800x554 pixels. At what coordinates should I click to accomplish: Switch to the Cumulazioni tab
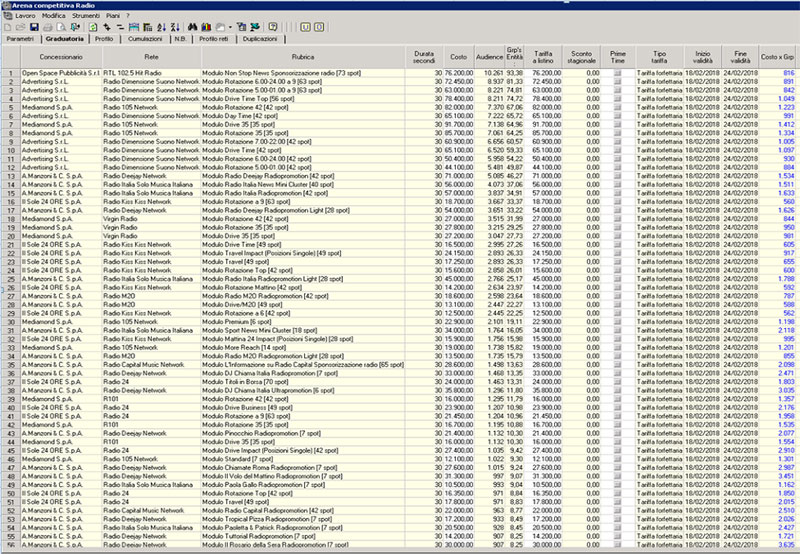(x=145, y=39)
